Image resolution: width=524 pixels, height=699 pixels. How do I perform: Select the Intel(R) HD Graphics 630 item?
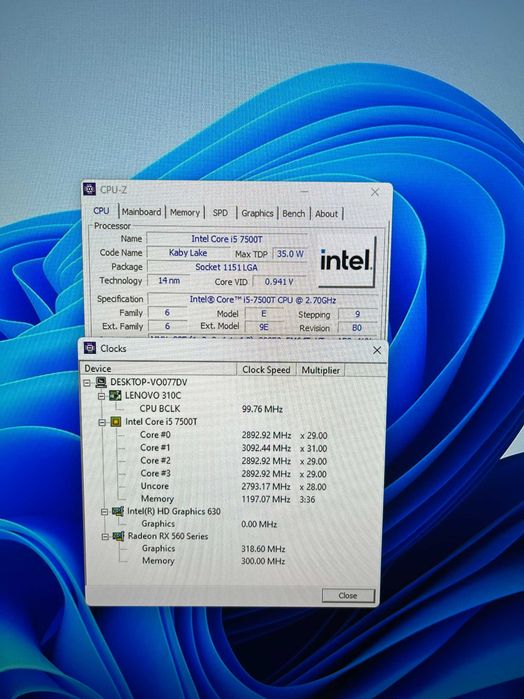pyautogui.click(x=174, y=511)
